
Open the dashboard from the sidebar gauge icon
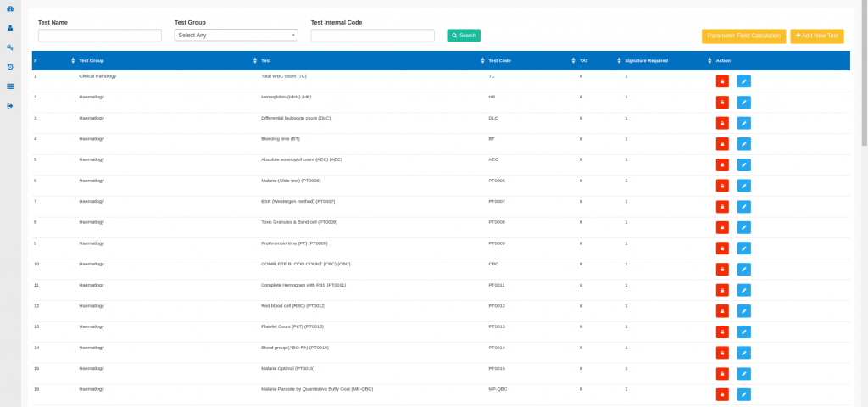[10, 8]
